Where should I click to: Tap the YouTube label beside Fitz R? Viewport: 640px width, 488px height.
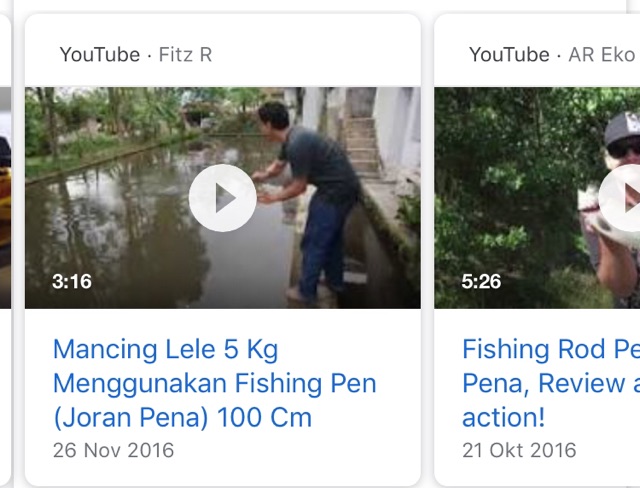(x=99, y=54)
